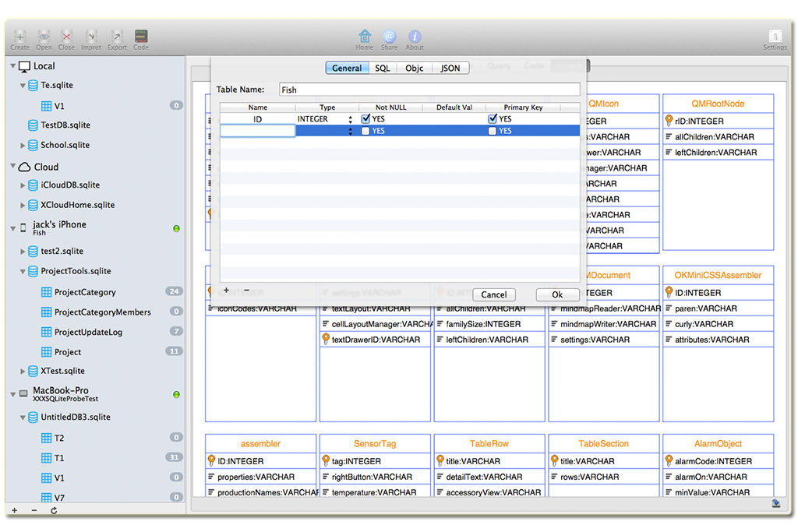Screen dimensions: 798x532
Task: Click the Table Name field
Action: tap(429, 90)
